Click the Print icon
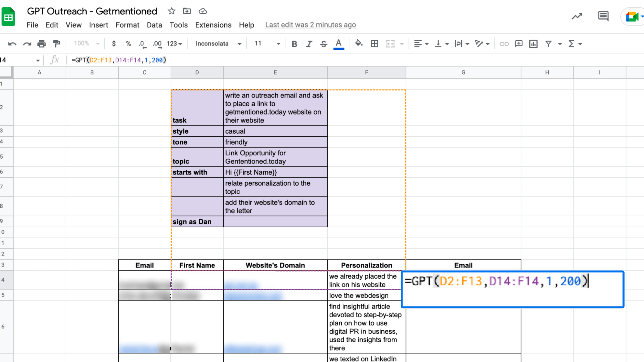644x362 pixels. coord(41,44)
